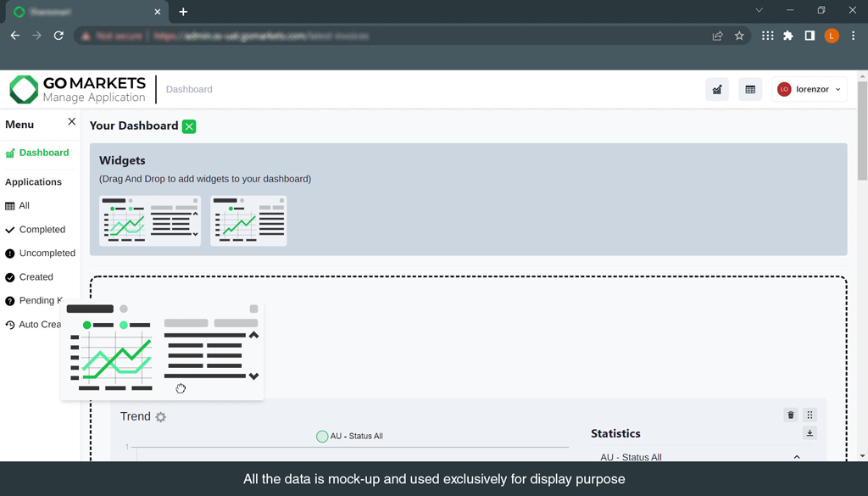Open the Google apps grid icon
Image resolution: width=868 pixels, height=496 pixels.
767,36
